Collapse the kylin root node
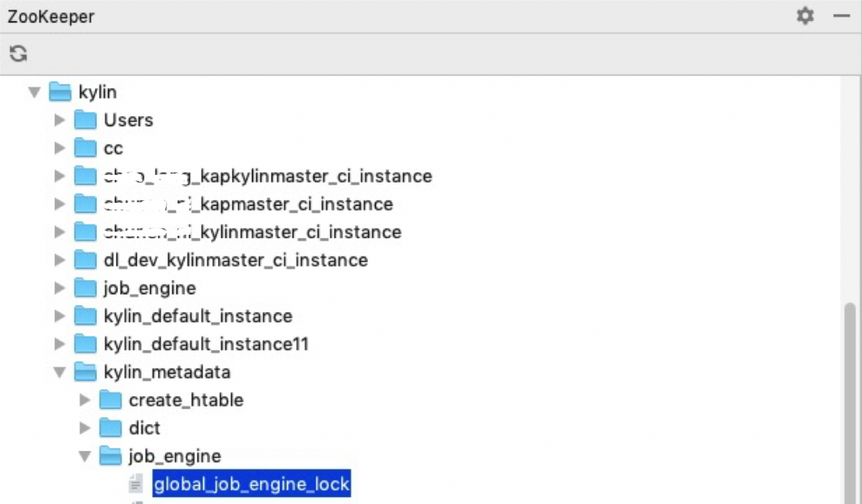 pyautogui.click(x=35, y=92)
